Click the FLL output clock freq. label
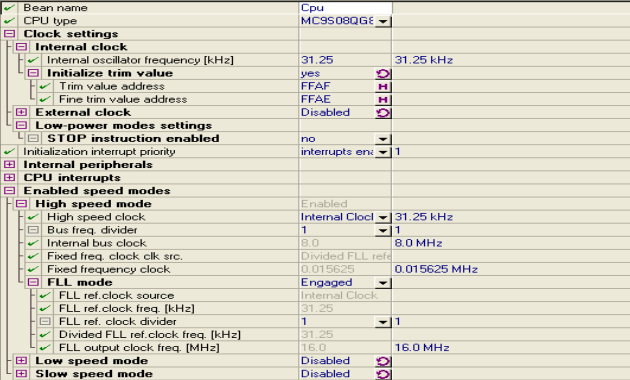 click(x=139, y=347)
